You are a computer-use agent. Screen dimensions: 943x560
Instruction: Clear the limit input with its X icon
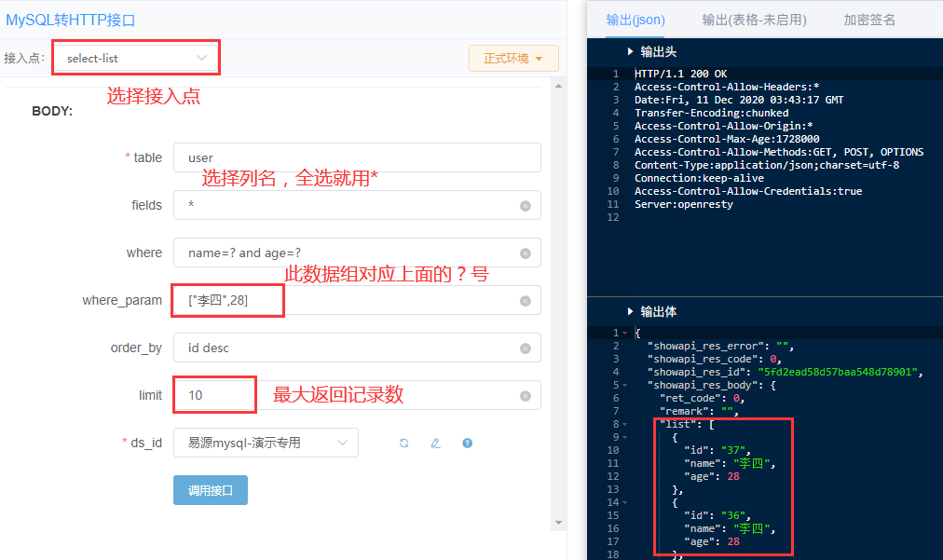[x=525, y=396]
